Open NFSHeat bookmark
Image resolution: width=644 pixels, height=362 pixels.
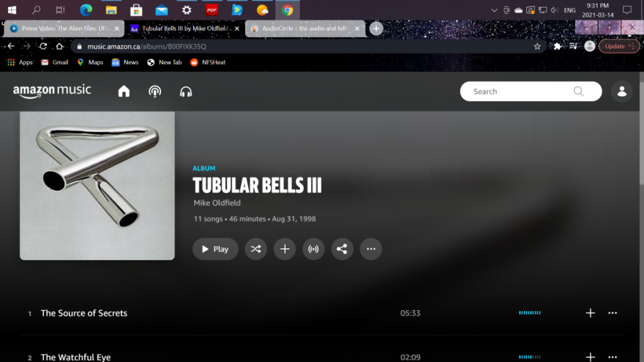[x=208, y=62]
